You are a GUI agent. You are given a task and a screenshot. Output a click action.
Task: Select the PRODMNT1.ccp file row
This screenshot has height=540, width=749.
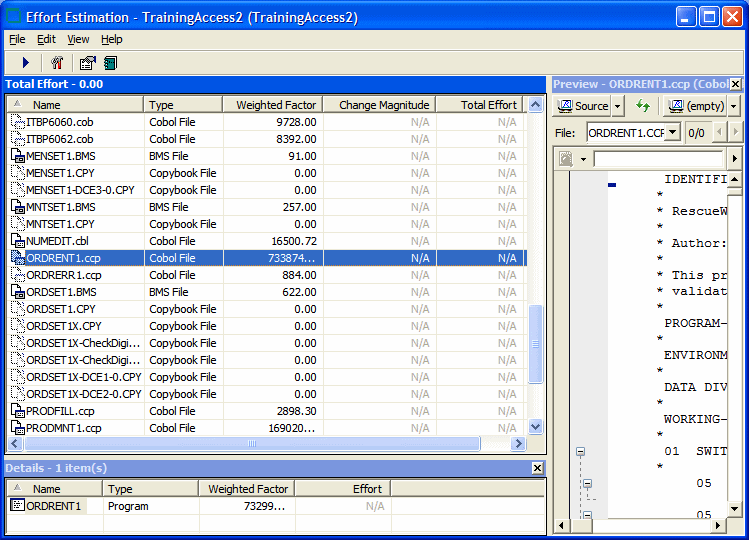(x=64, y=428)
